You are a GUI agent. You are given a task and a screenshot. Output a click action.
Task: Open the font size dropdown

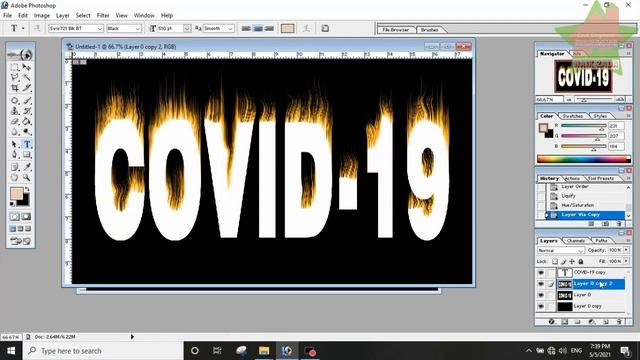click(187, 29)
